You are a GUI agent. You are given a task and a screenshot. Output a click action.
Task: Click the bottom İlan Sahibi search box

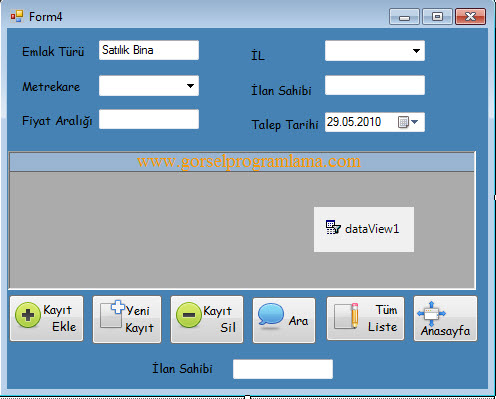click(283, 369)
